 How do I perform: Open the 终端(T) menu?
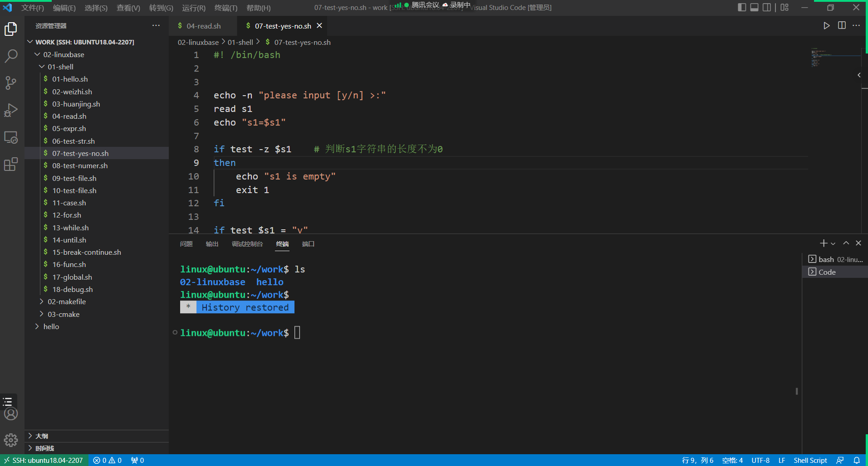click(226, 8)
